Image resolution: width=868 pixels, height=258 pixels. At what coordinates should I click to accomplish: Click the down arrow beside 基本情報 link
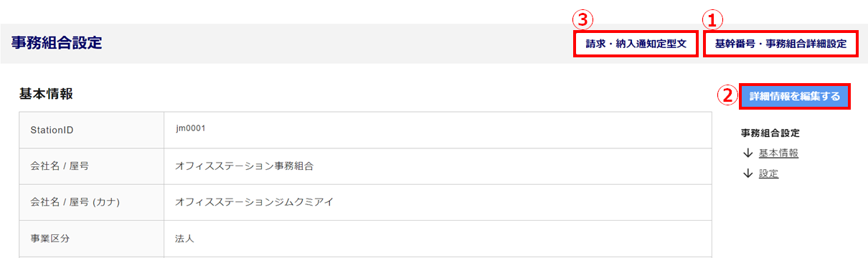pyautogui.click(x=747, y=153)
